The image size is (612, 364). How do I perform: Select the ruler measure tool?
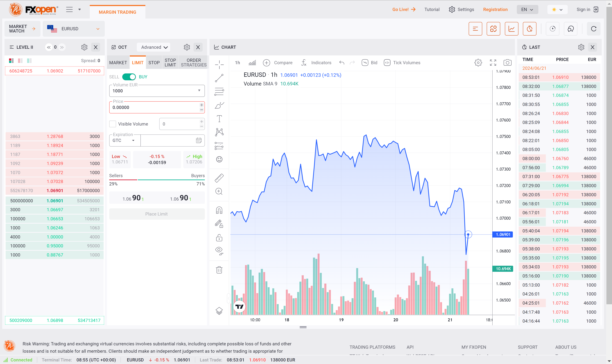tap(219, 178)
